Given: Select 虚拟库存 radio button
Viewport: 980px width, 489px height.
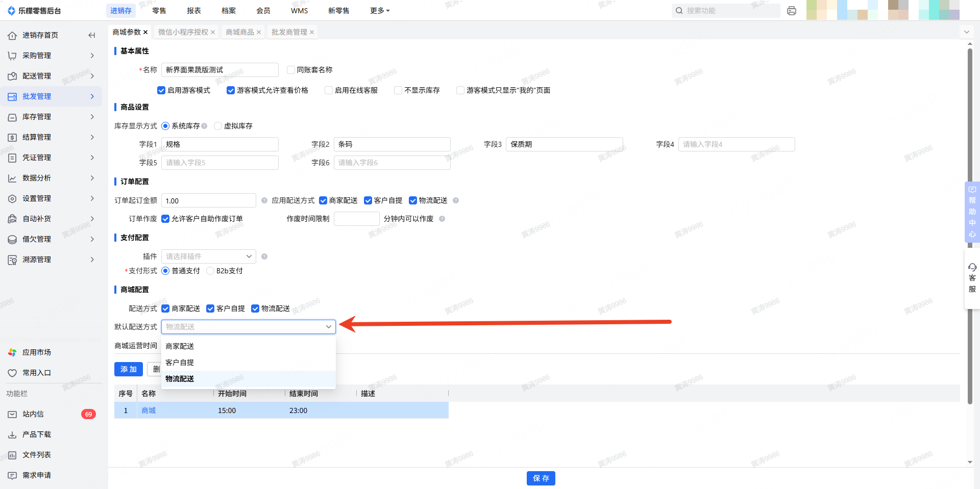Looking at the screenshot, I should coord(218,126).
